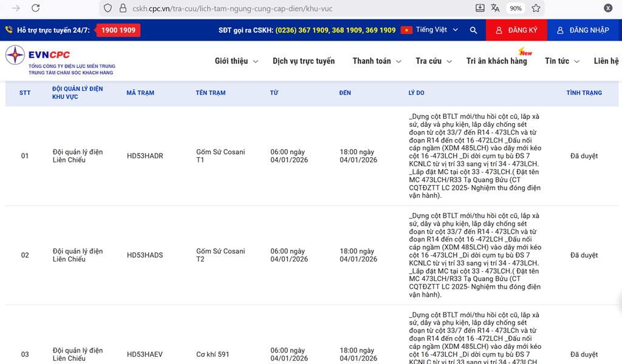Click the forward navigation arrow
The image size is (622, 364).
(16, 8)
